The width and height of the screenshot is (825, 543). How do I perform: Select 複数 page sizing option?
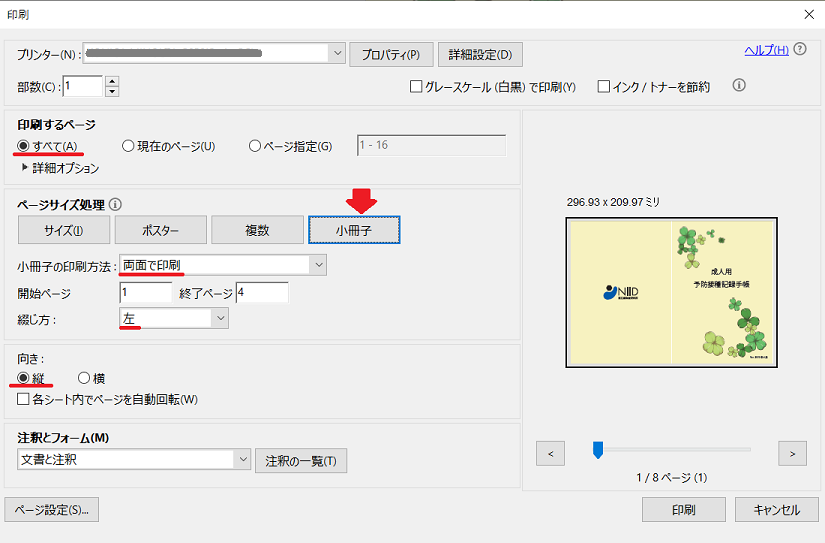257,230
